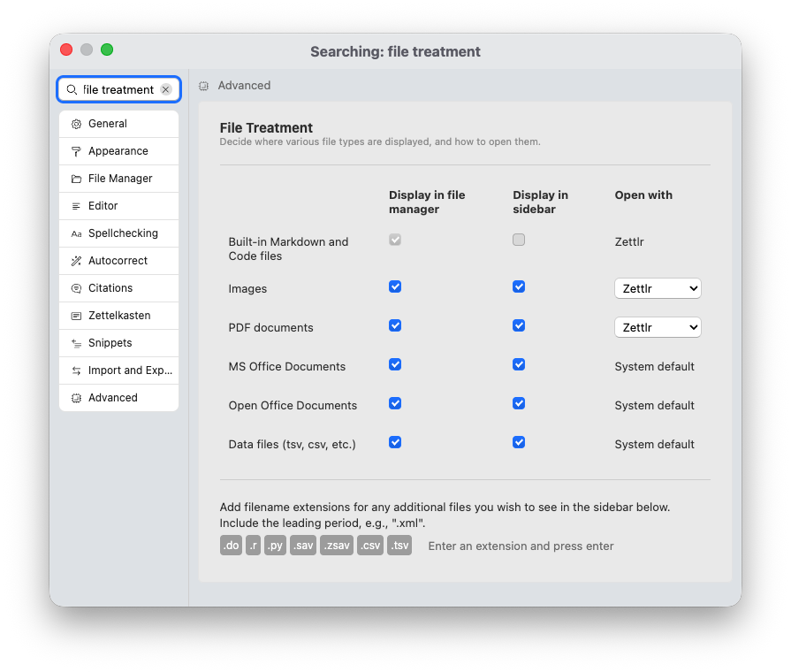Clear the file treatment search query

point(165,89)
